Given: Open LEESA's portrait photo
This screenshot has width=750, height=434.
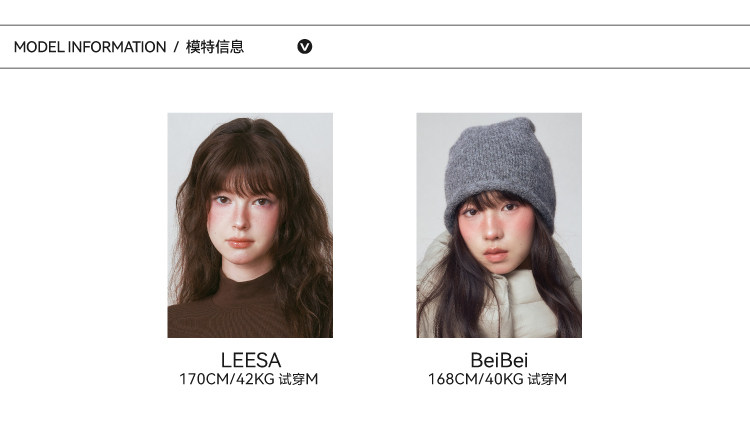Looking at the screenshot, I should click(x=250, y=225).
